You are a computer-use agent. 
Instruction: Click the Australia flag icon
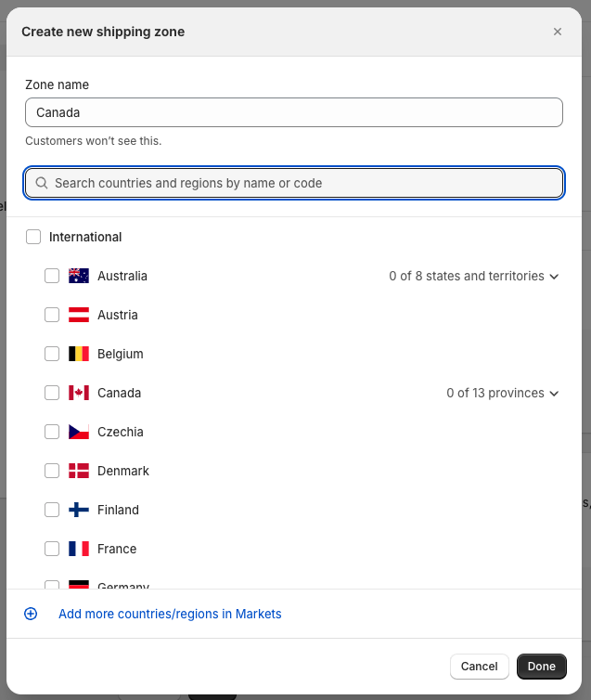tap(79, 276)
